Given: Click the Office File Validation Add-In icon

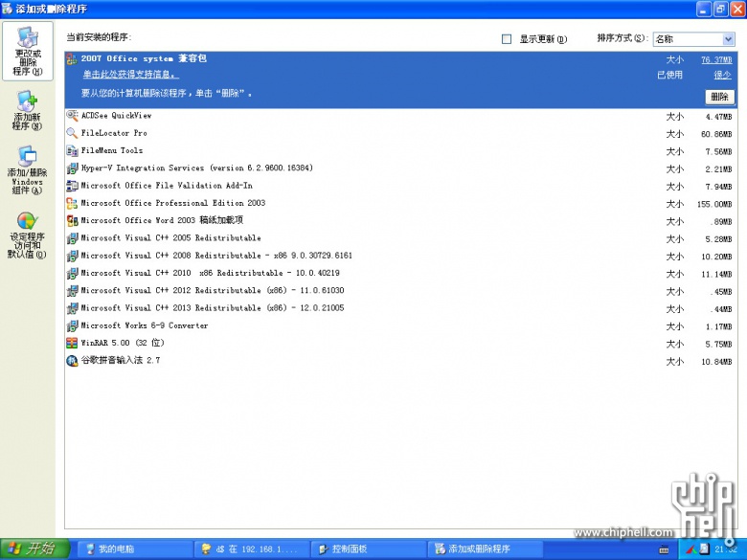Looking at the screenshot, I should pyautogui.click(x=72, y=186).
